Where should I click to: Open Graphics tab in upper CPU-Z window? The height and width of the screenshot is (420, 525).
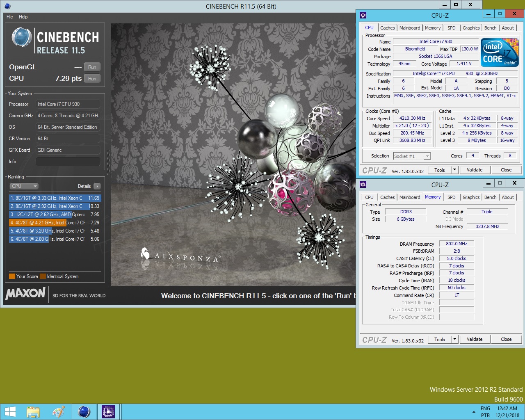[471, 28]
